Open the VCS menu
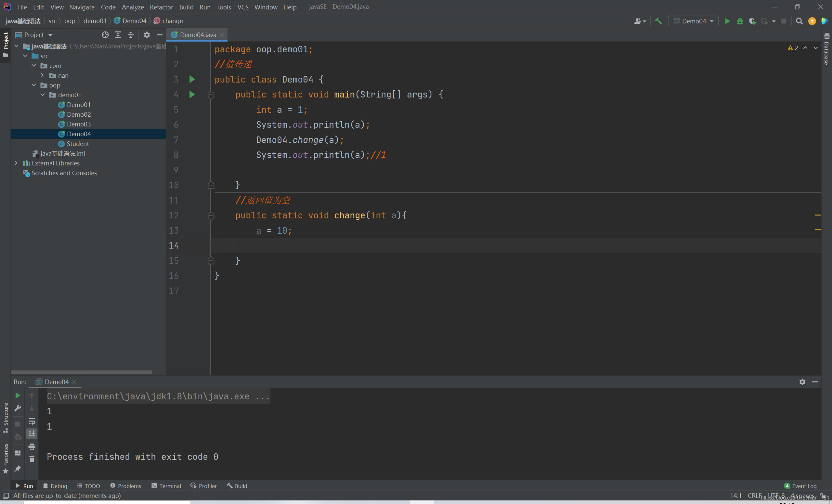Screen dimensions: 832x504 point(243,7)
